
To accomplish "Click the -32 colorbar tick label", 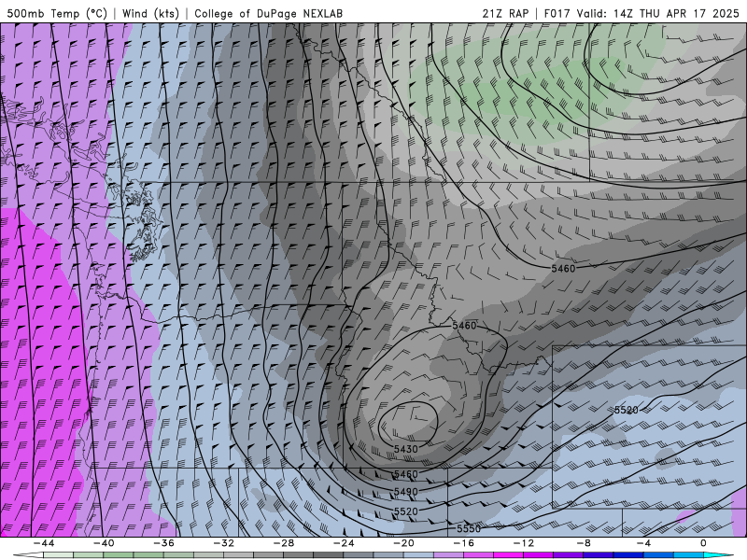I will tap(223, 543).
